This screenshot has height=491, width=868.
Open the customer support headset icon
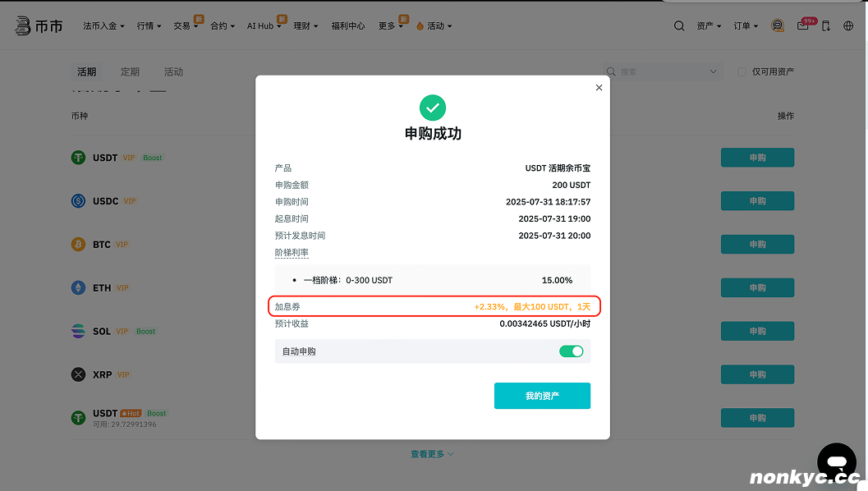(x=778, y=25)
